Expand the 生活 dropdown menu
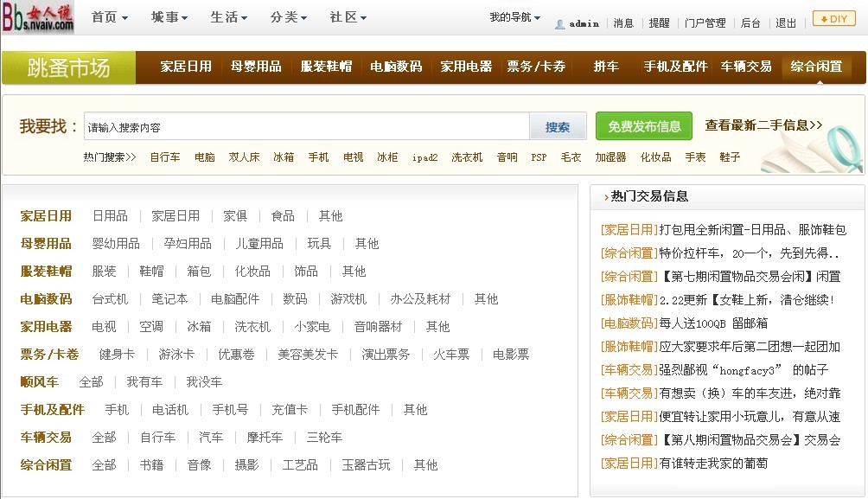 point(229,17)
